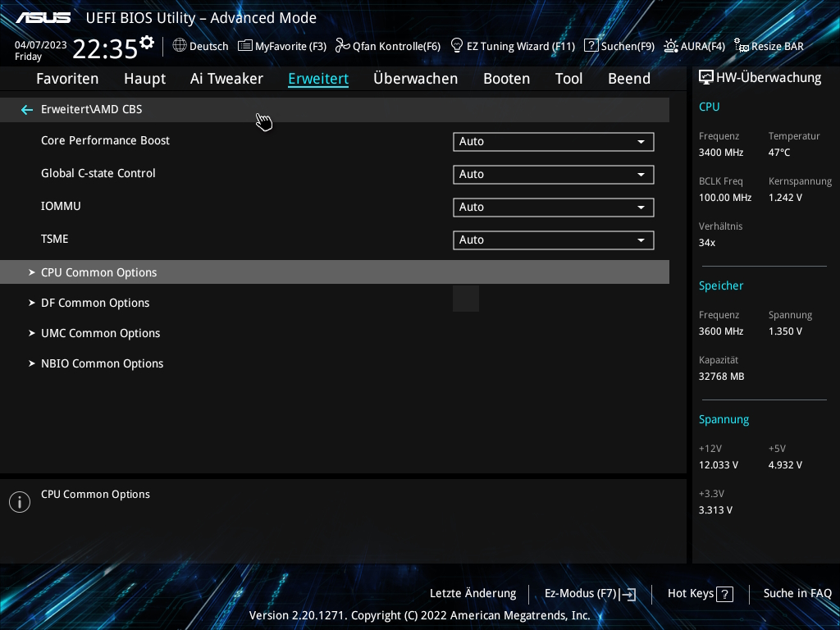Image resolution: width=840 pixels, height=630 pixels.
Task: Click the back arrow before Erweitert\AMD CBS
Action: click(x=27, y=110)
